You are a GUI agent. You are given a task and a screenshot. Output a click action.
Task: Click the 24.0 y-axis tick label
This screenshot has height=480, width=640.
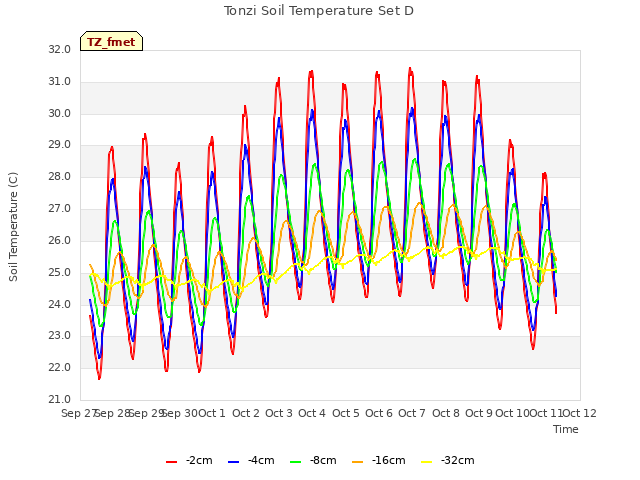tap(60, 304)
